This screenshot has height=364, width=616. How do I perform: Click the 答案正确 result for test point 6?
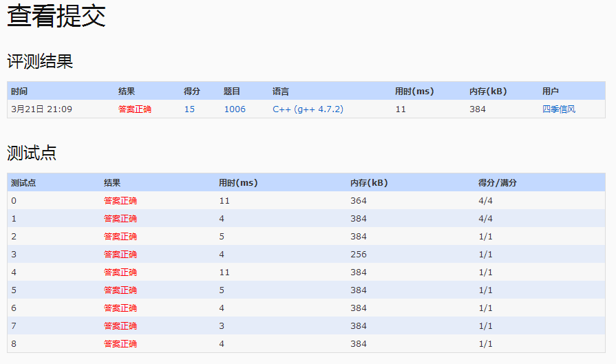(x=120, y=308)
